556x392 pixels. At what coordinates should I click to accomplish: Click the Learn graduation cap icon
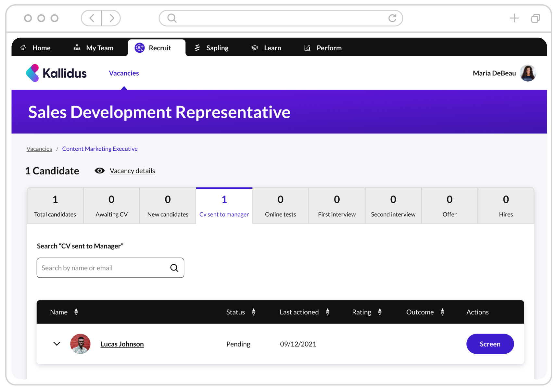click(x=255, y=48)
